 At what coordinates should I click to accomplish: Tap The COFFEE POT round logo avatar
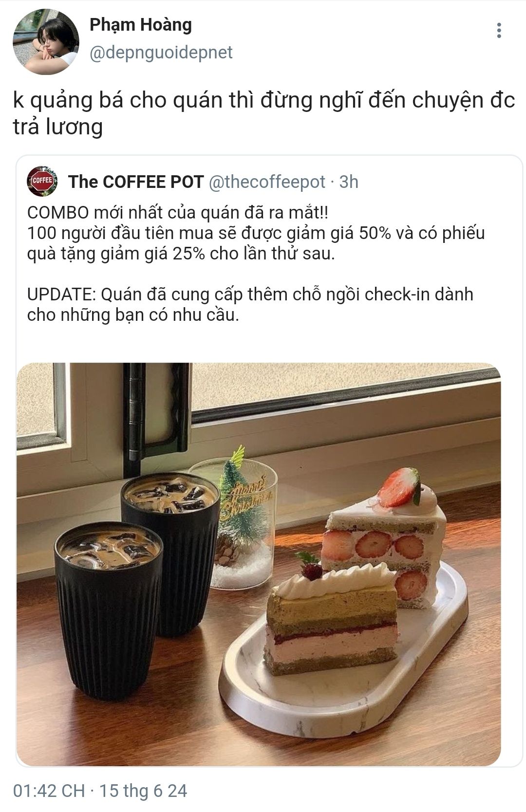(x=42, y=181)
